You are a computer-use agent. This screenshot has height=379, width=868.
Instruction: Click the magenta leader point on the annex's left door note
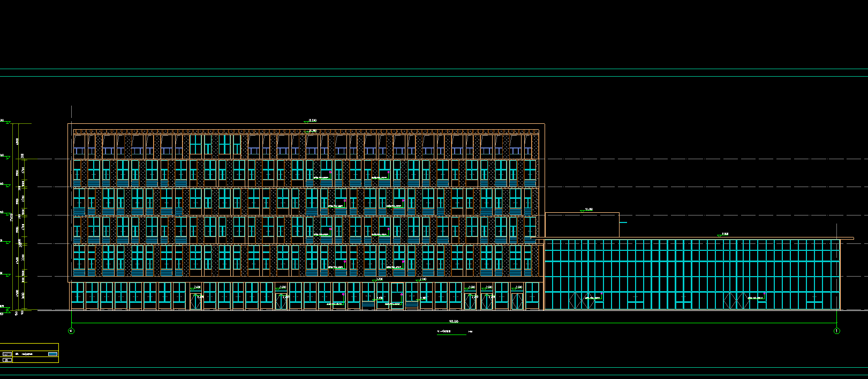point(601,294)
